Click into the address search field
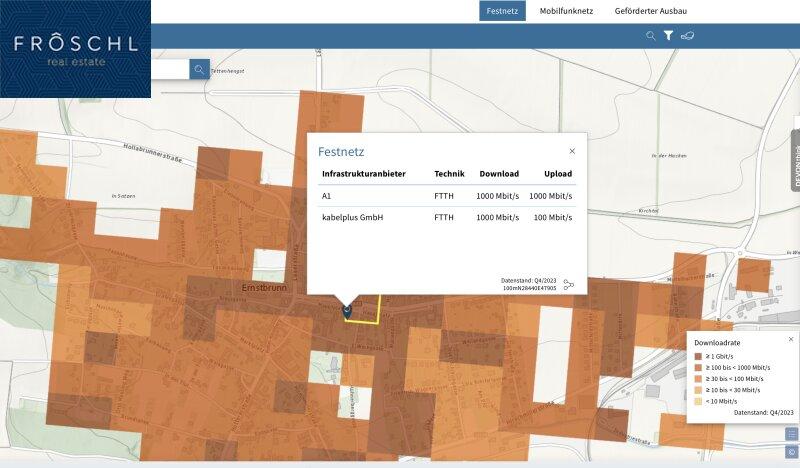 (x=170, y=70)
